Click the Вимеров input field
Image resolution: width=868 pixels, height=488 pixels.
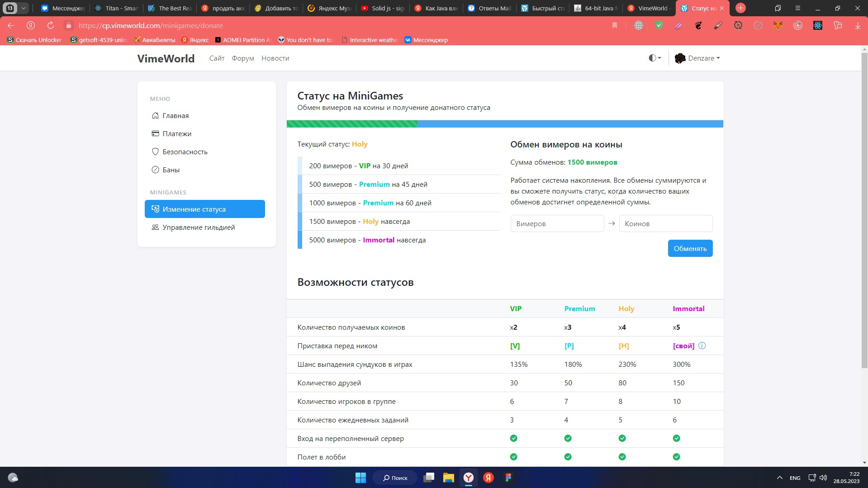(x=557, y=223)
